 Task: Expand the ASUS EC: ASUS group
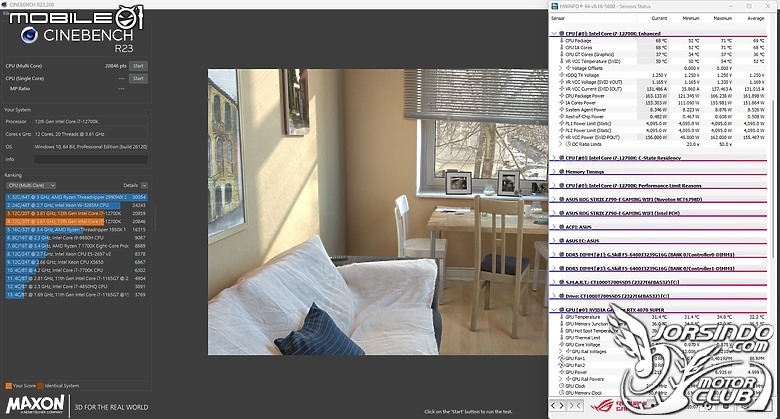554,241
